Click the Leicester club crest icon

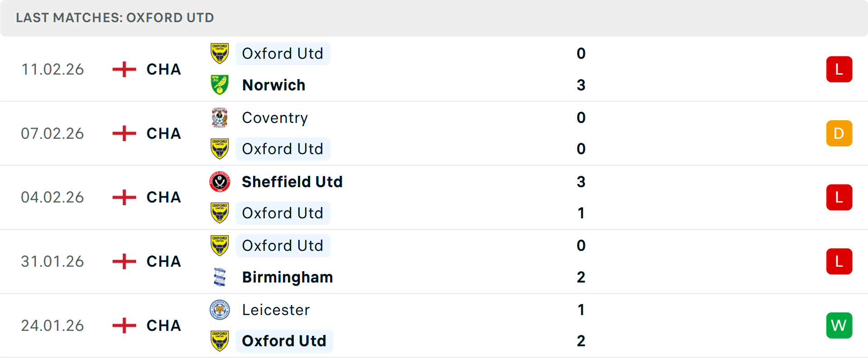coord(220,310)
